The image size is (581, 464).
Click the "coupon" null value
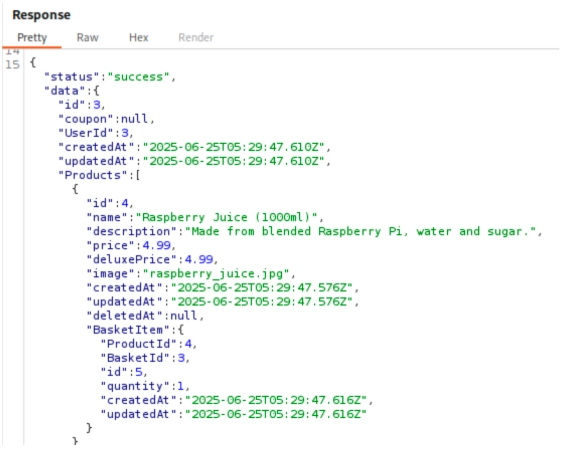(135, 119)
